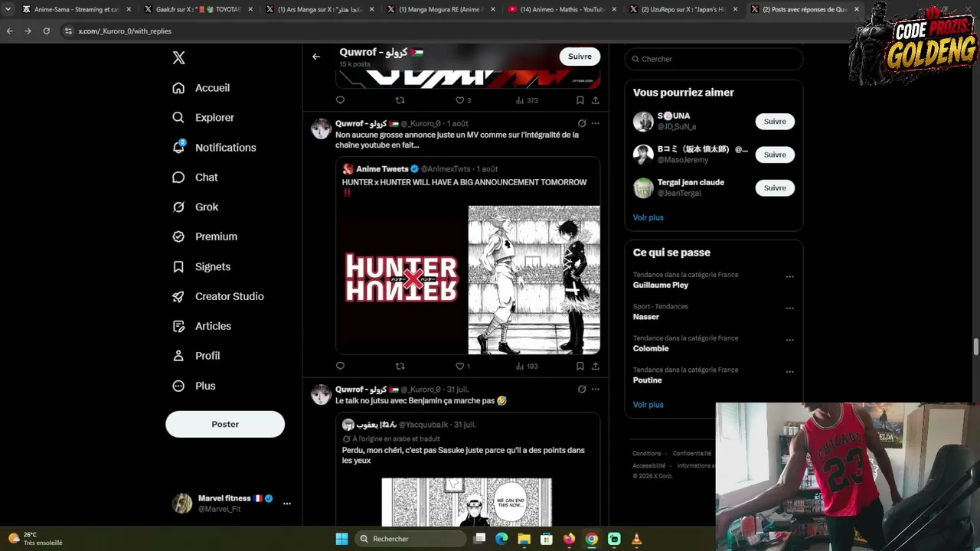Reply to the post with 373 views
This screenshot has height=551, width=980.
click(x=340, y=100)
